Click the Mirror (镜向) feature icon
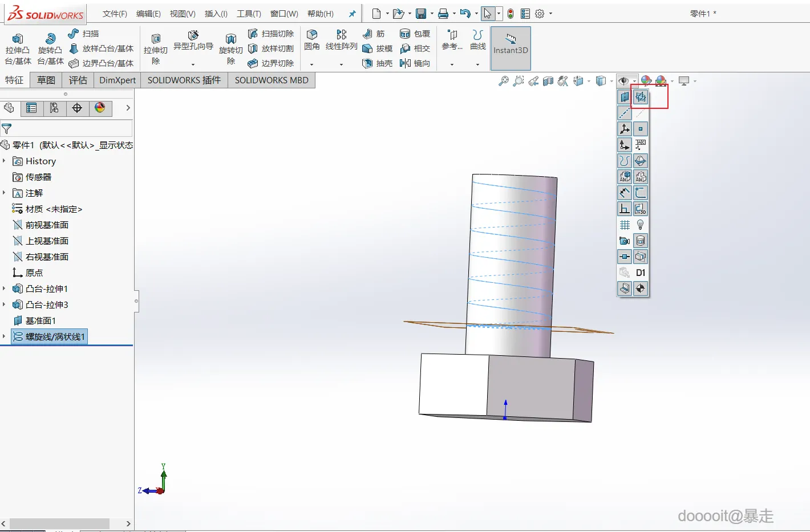The height and width of the screenshot is (532, 810). pos(415,63)
